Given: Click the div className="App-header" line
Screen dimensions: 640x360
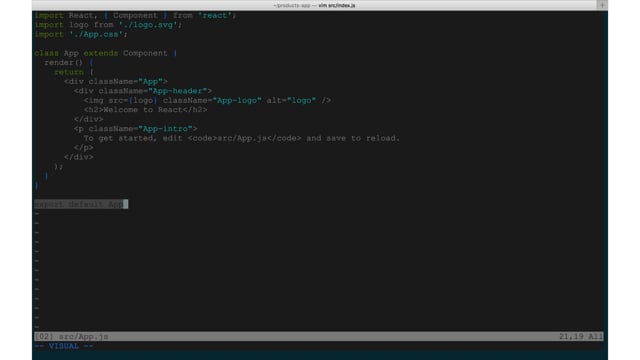Looking at the screenshot, I should pos(143,91).
